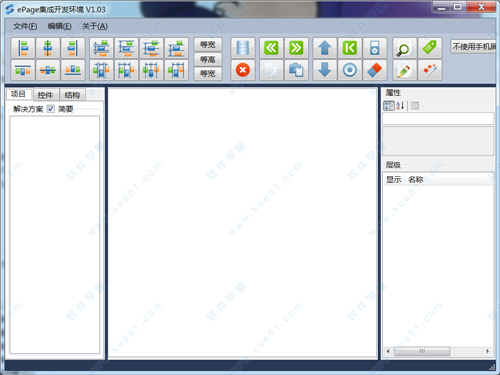Click the green double right arrow icon
This screenshot has height=375, width=500.
tap(296, 48)
